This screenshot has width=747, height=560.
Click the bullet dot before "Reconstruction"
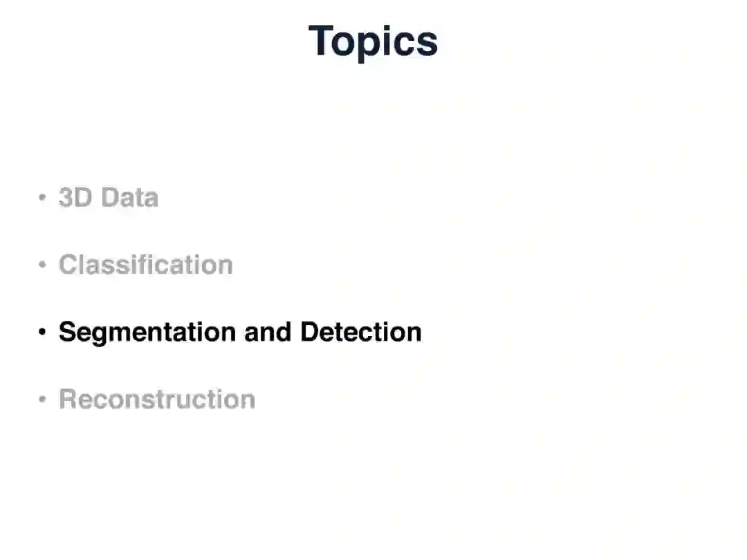(43, 400)
